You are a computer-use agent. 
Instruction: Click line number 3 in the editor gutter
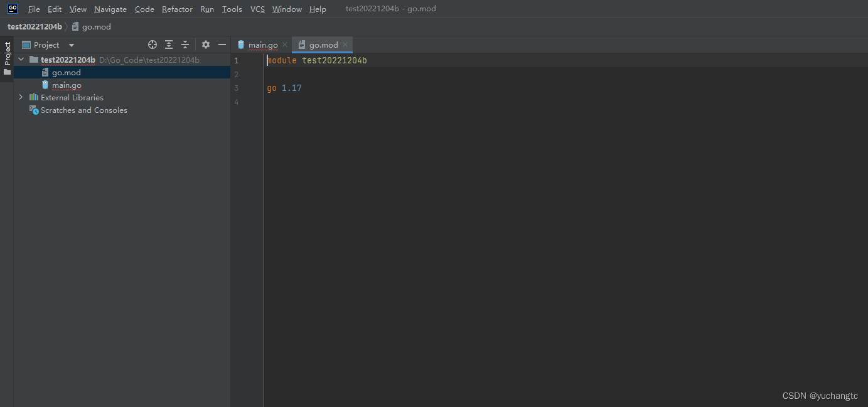236,88
